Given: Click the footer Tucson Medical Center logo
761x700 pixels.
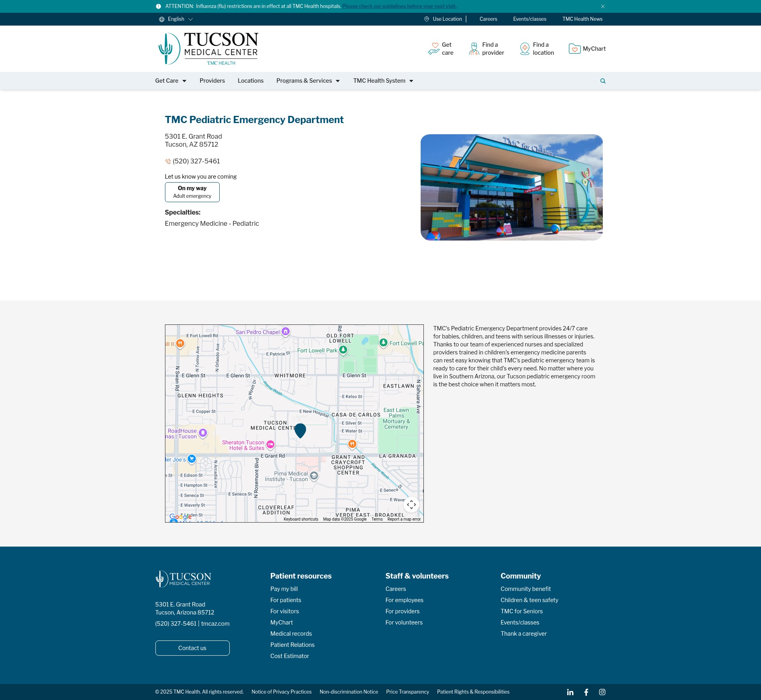Looking at the screenshot, I should click(x=183, y=579).
